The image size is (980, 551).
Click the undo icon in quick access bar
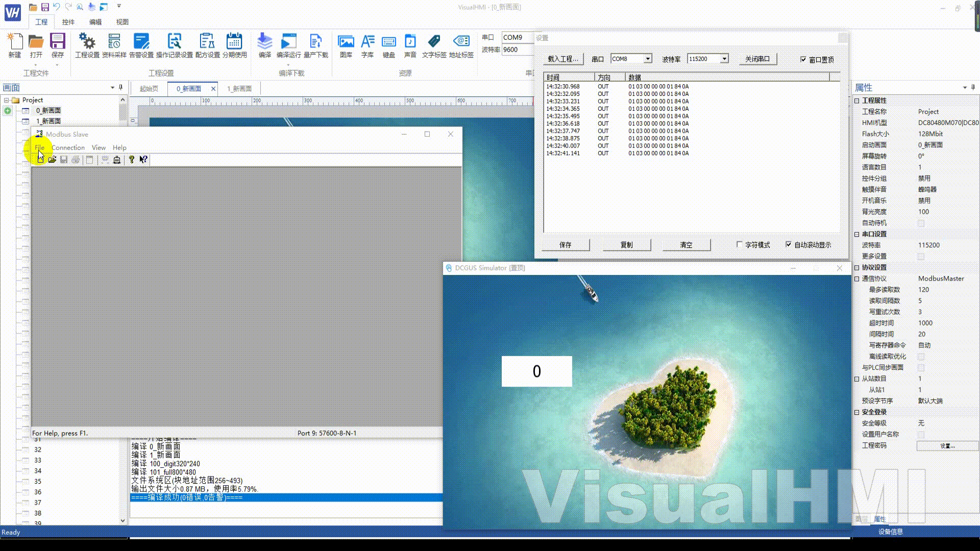pyautogui.click(x=57, y=7)
